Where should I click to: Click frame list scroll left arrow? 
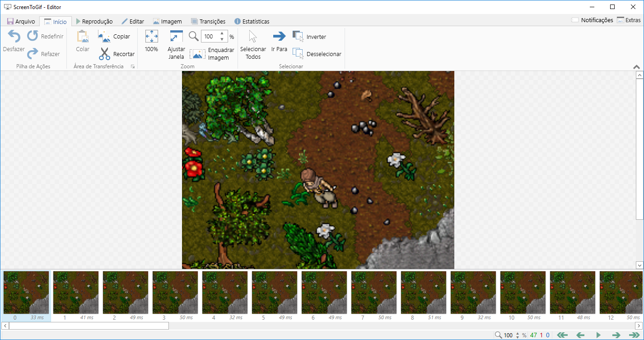5,326
